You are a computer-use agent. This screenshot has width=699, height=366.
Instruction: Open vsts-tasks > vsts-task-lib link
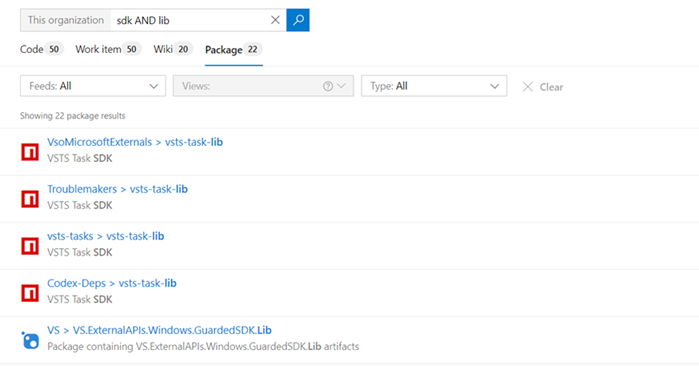[106, 236]
